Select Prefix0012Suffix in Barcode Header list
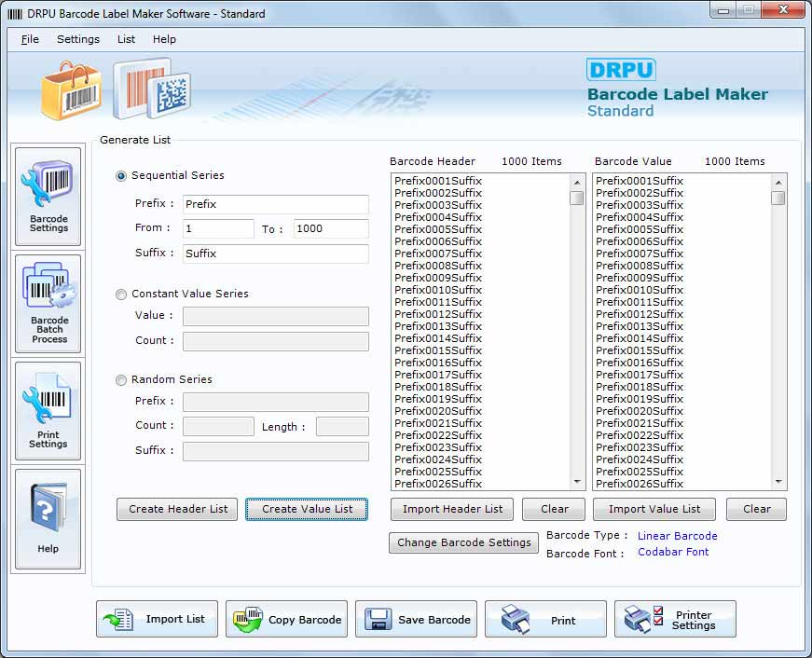 438,314
